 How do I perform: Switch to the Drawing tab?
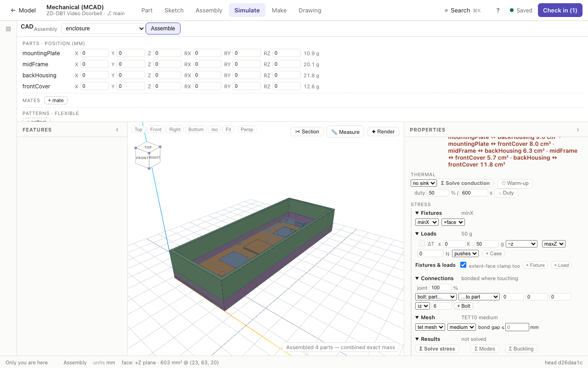click(310, 10)
